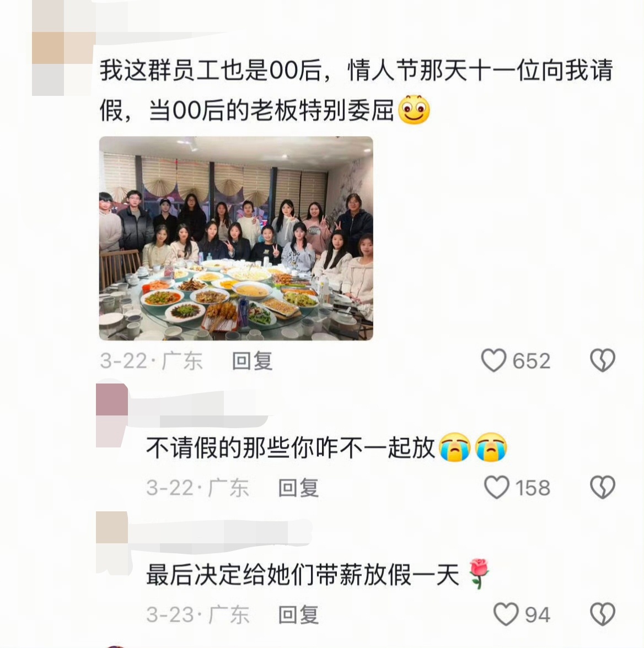
Task: Tap broken heart on the 94-like comment
Action: (603, 614)
